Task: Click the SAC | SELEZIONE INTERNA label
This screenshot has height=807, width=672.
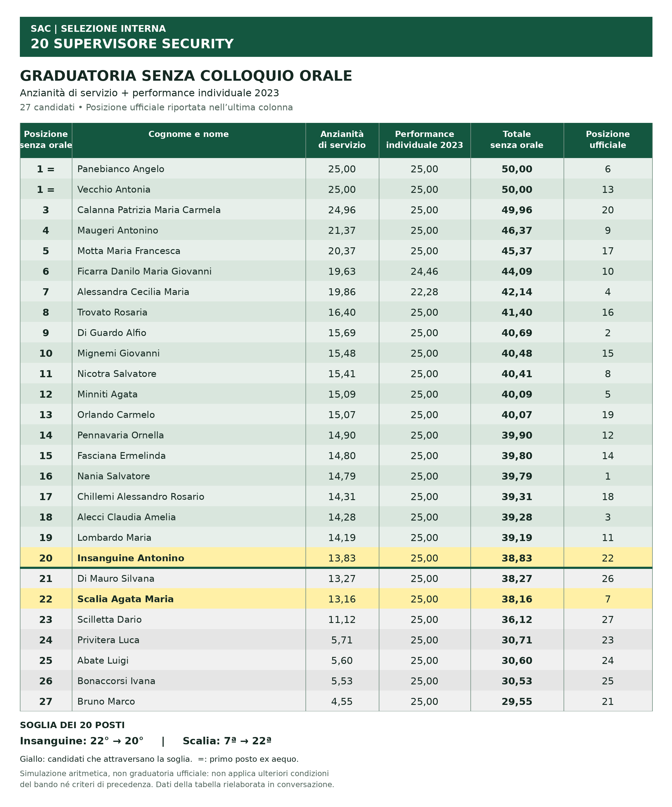Action: click(98, 29)
